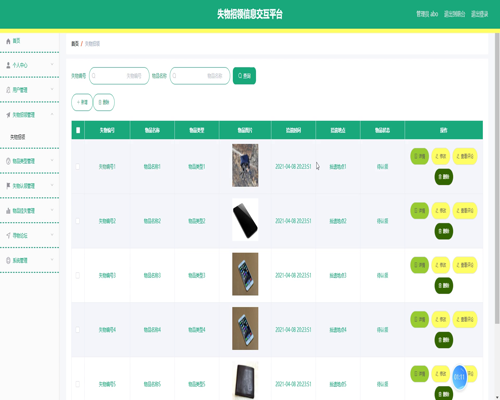Screen dimensions: 500x400
Task: Click the 用户管理 sidebar icon
Action: (8, 90)
